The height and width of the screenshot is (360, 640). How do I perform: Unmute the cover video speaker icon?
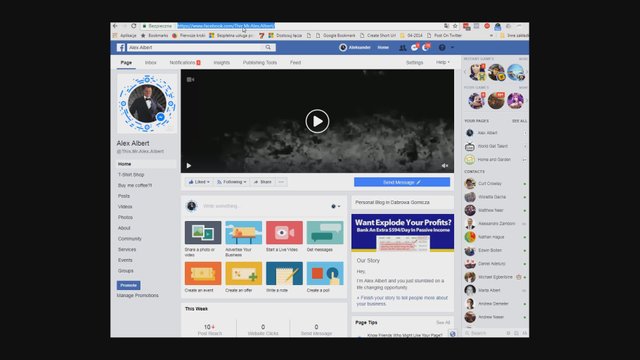444,165
